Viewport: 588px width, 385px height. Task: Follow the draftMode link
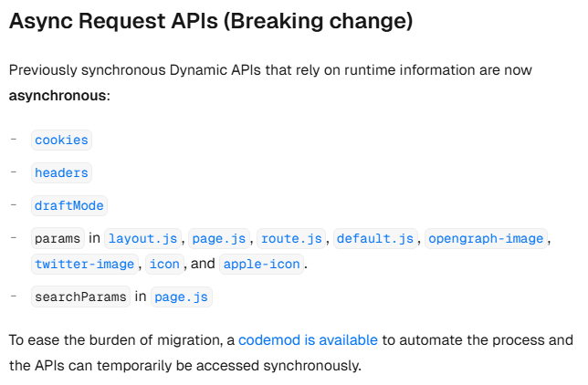69,206
